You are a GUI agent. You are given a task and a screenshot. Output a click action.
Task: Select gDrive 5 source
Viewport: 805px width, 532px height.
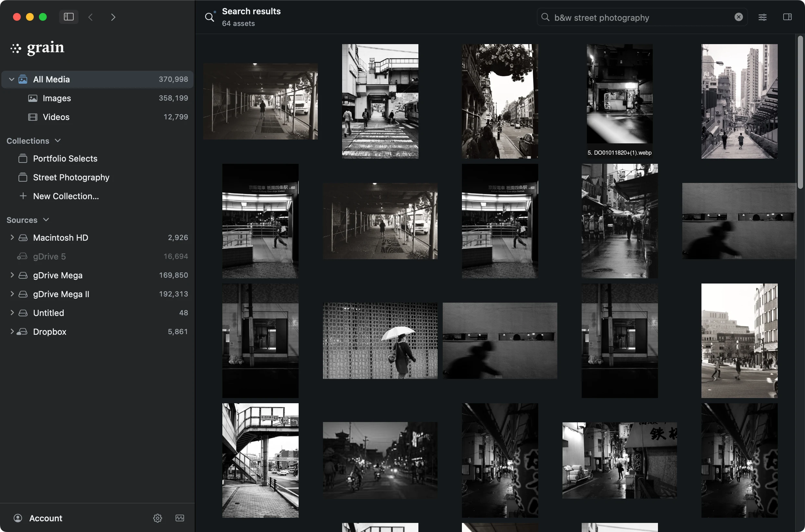pos(97,257)
